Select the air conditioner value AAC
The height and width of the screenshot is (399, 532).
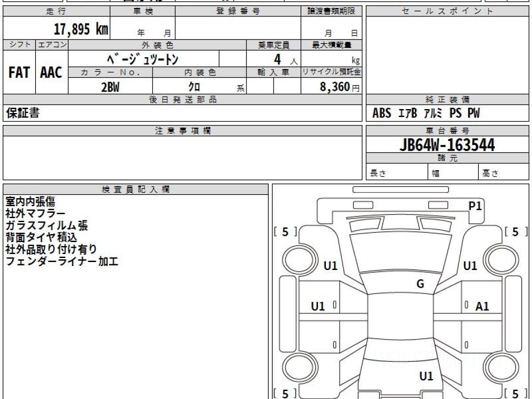coord(51,72)
